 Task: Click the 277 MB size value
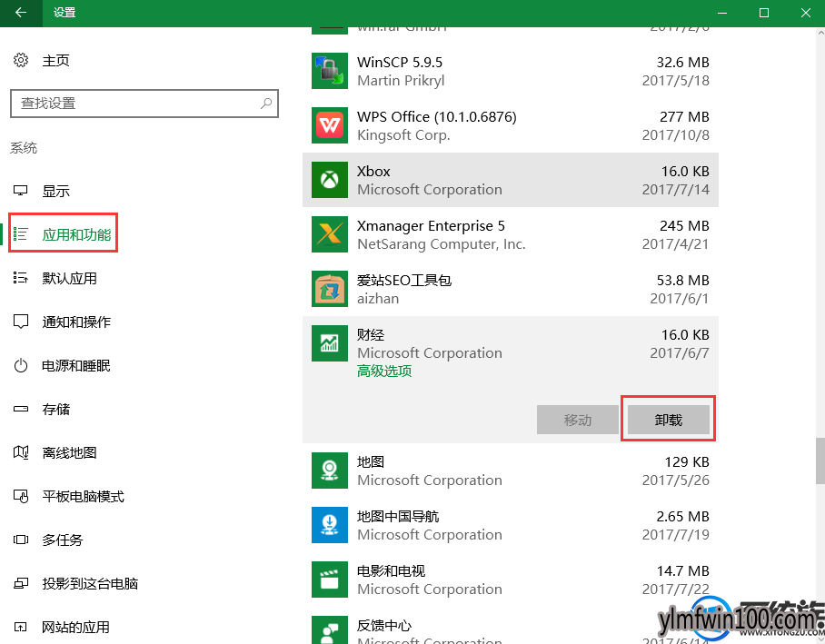point(684,117)
